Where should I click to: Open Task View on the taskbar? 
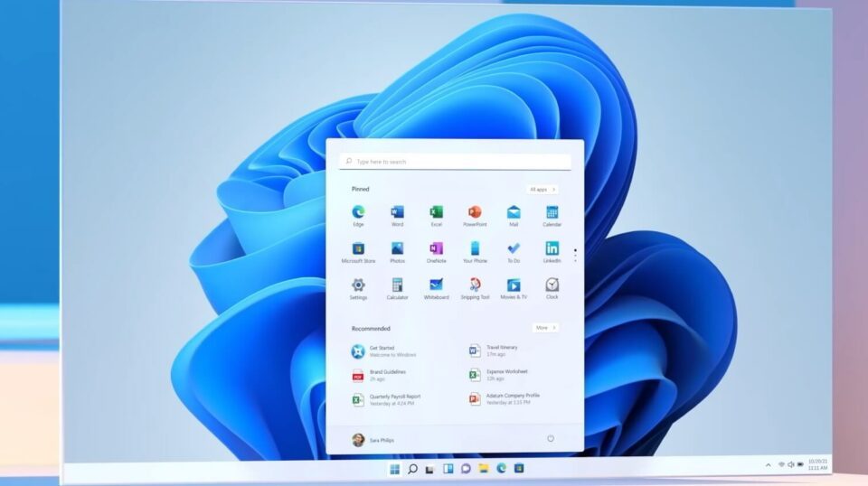pos(430,469)
